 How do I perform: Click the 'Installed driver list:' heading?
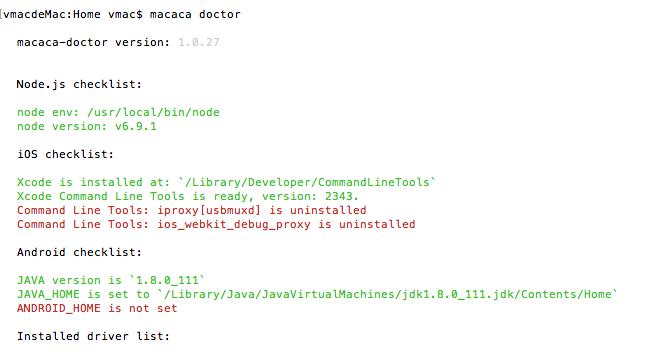point(93,336)
